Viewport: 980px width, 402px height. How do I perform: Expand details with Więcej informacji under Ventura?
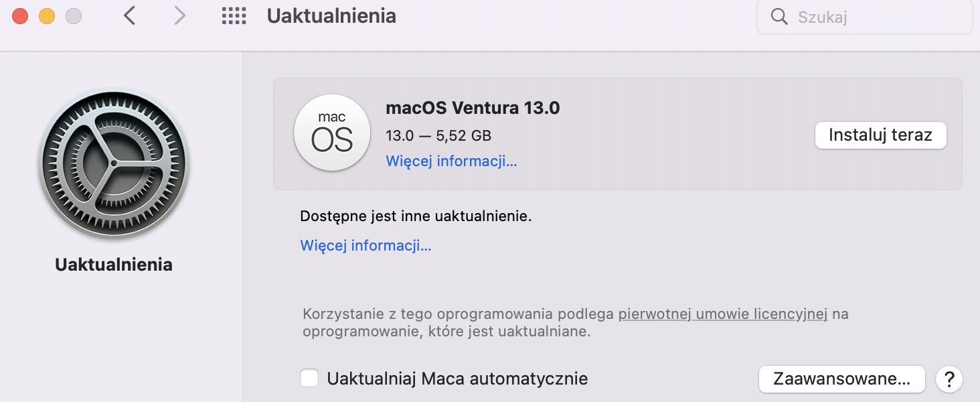coord(451,161)
